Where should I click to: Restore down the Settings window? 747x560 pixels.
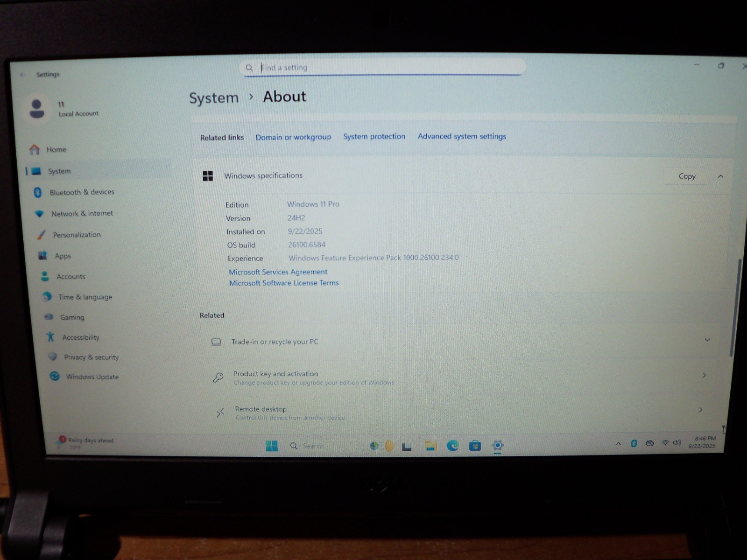tap(721, 66)
